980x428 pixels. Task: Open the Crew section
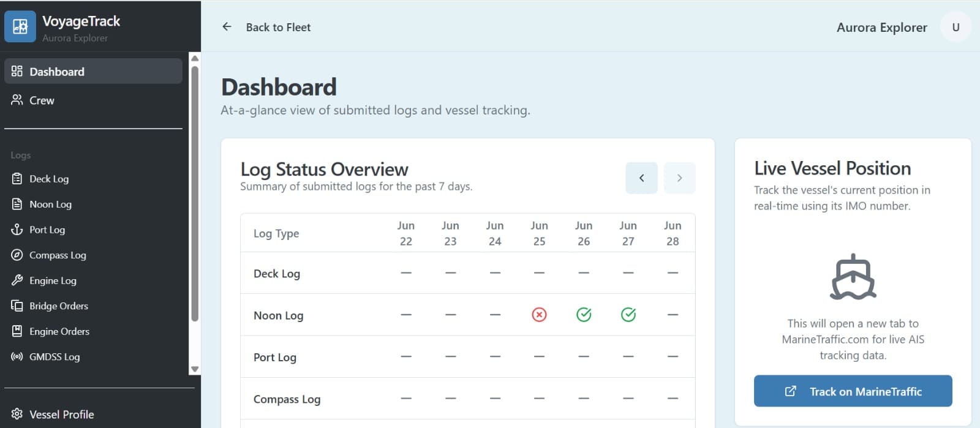(x=41, y=100)
